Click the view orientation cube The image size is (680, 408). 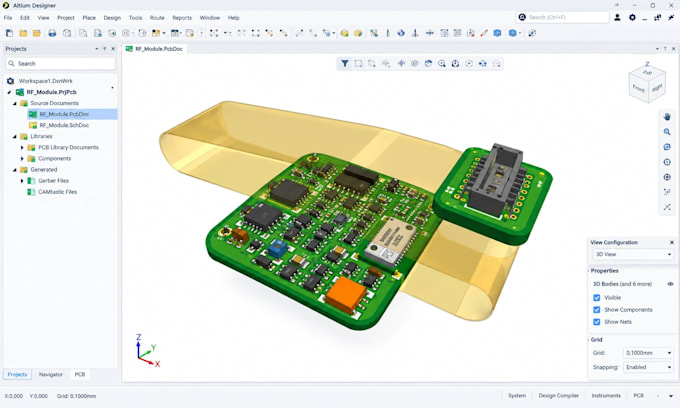(647, 82)
